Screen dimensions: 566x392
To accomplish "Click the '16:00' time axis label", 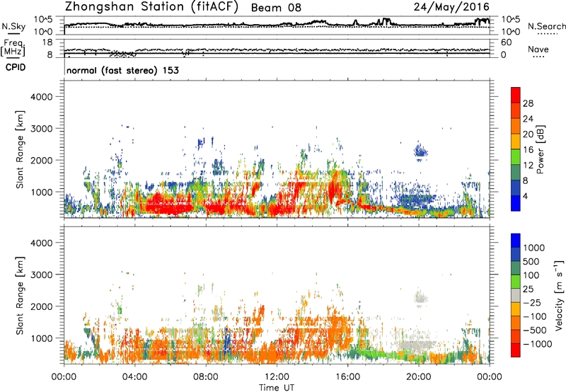I will pyautogui.click(x=347, y=377).
